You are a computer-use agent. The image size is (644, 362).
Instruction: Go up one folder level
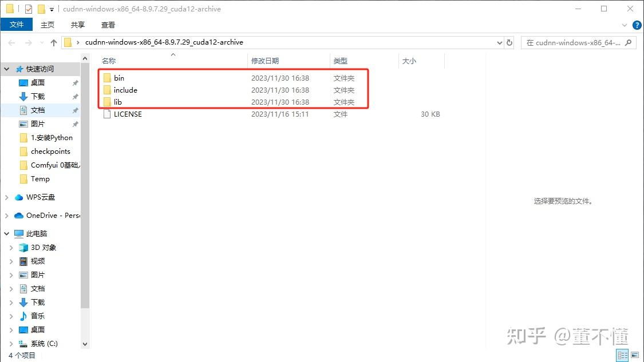point(53,43)
